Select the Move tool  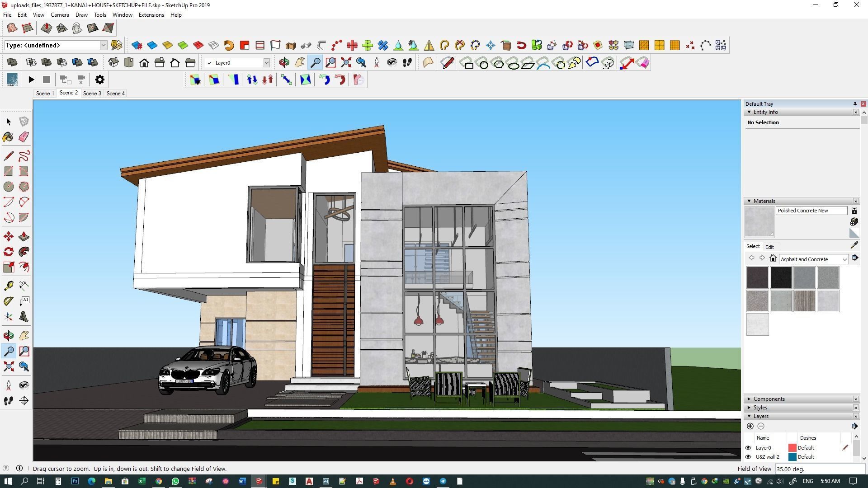click(9, 236)
